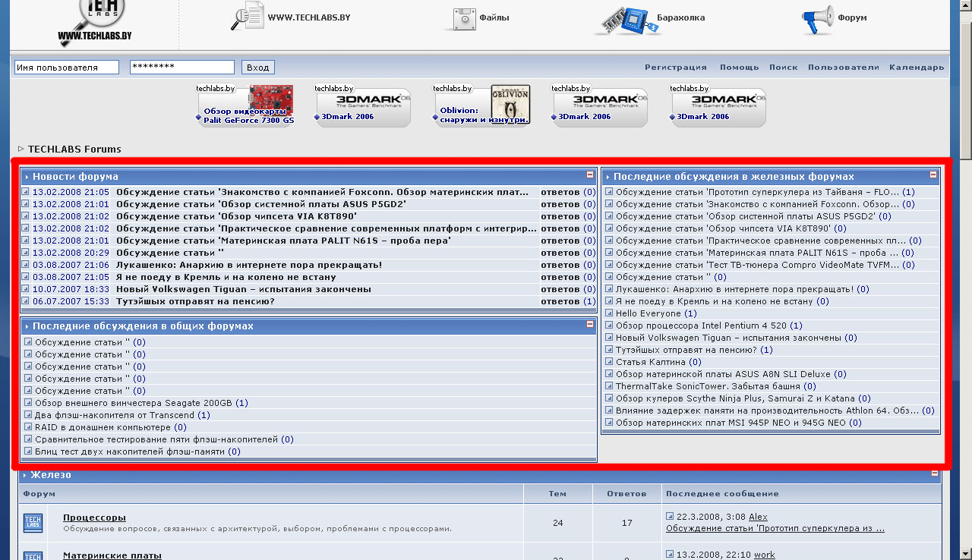Click the 'Последнее сообщение' column header
Image resolution: width=972 pixels, height=560 pixels.
tap(722, 494)
